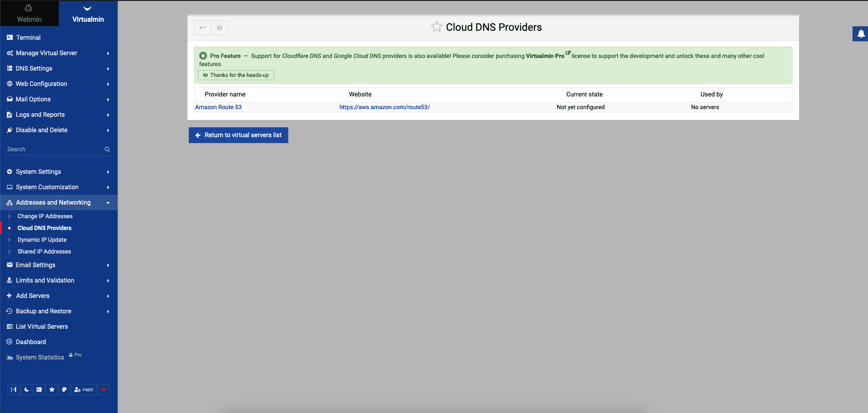Star the Cloud DNS Providers page as favorite
868x413 pixels.
pyautogui.click(x=436, y=27)
